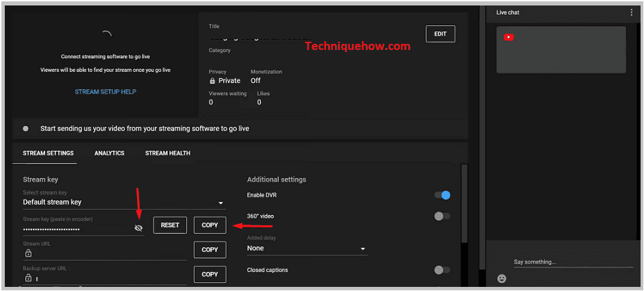The image size is (644, 291).
Task: Click RESET to reset the stream key
Action: pos(170,225)
